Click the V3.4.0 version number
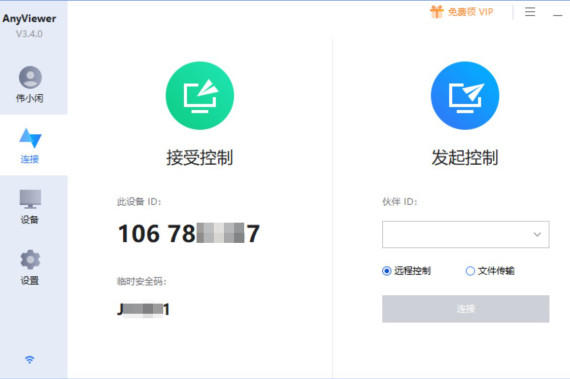Screen dimensions: 570x379 (x=29, y=34)
